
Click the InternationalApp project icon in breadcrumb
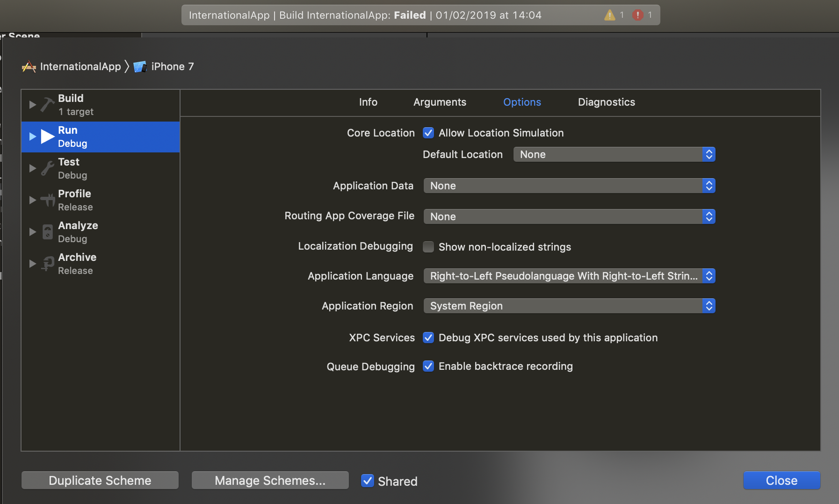tap(29, 67)
